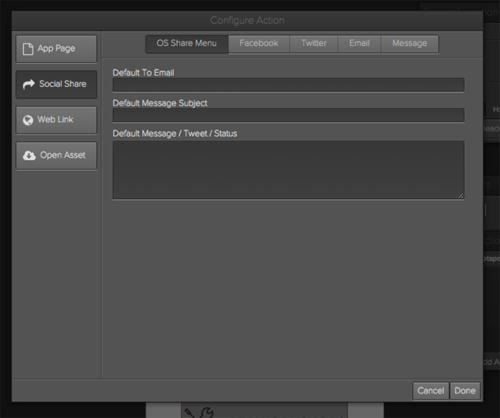Open the Message tab

pos(410,44)
